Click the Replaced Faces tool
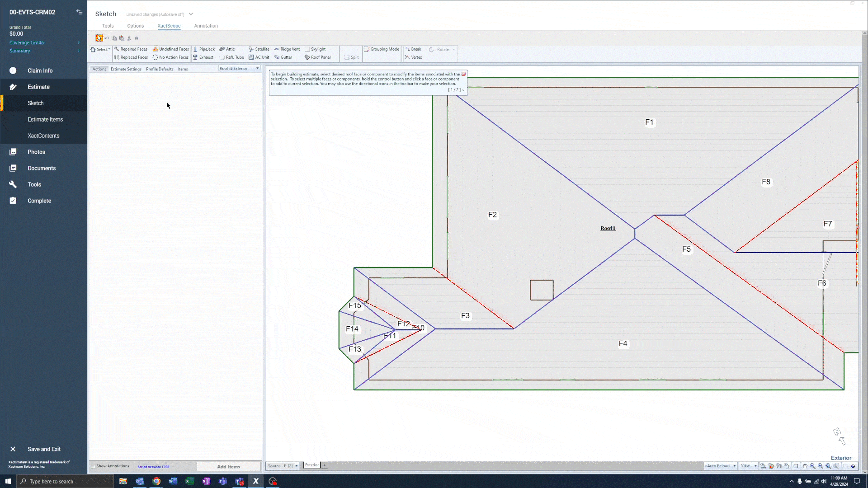The height and width of the screenshot is (488, 868). pos(131,57)
